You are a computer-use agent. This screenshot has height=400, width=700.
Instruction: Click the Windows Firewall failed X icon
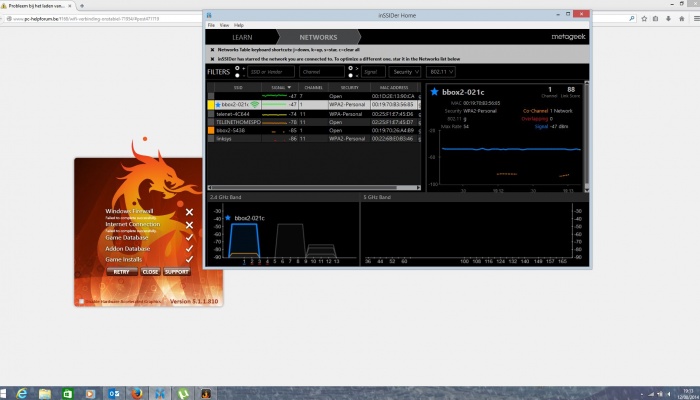tap(189, 212)
